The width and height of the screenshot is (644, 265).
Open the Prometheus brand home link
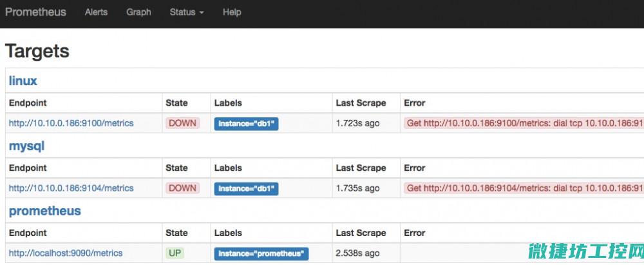(35, 12)
